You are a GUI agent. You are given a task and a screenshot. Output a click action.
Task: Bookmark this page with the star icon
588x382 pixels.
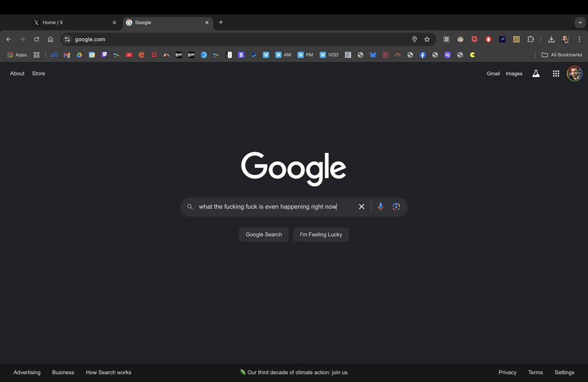coord(427,39)
